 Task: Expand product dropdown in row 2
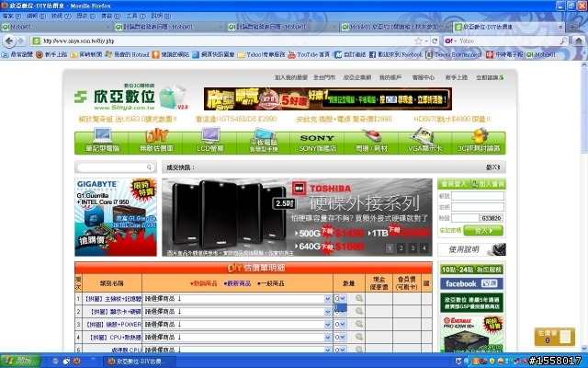(327, 312)
